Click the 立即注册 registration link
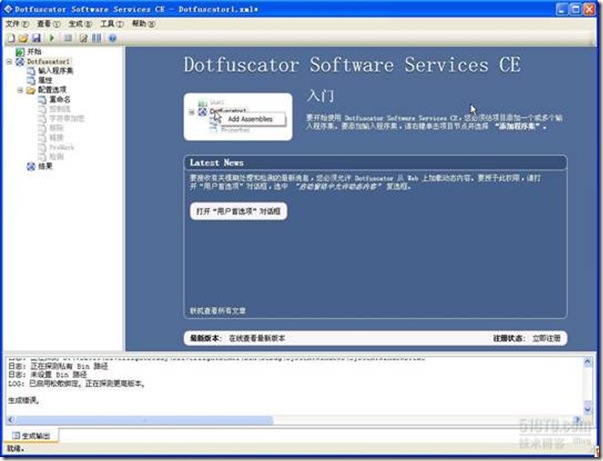Image resolution: width=603 pixels, height=461 pixels. click(546, 338)
